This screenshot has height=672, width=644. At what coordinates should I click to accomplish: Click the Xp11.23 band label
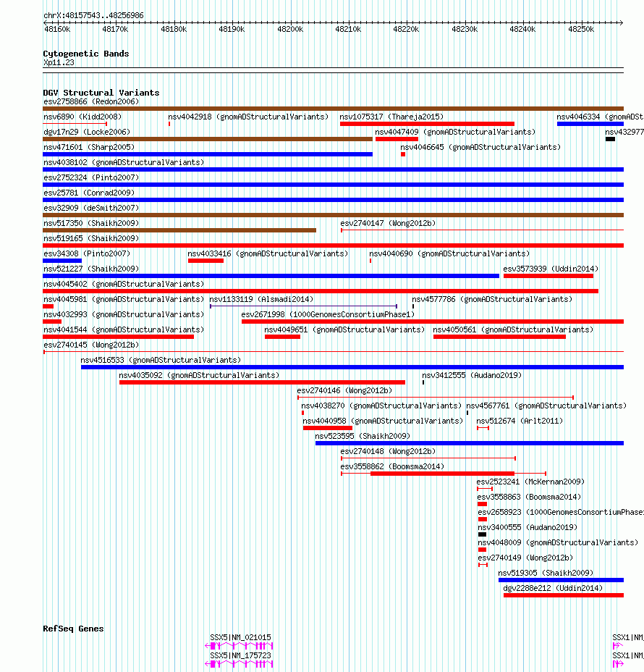[x=59, y=62]
